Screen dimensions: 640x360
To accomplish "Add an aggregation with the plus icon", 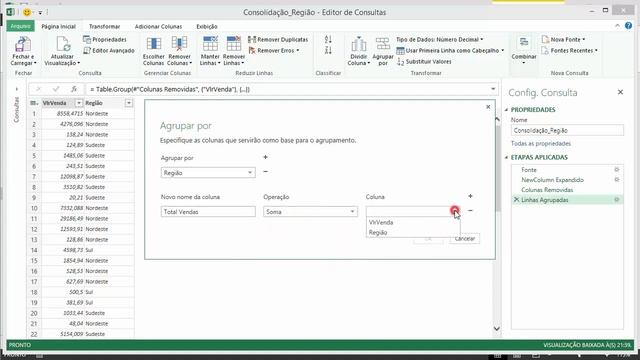I will pyautogui.click(x=470, y=196).
